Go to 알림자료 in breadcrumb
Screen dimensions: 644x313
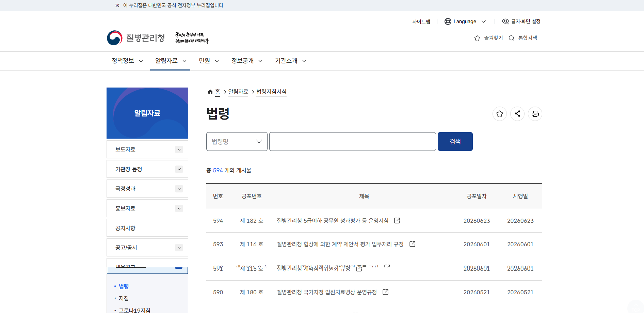[x=238, y=92]
